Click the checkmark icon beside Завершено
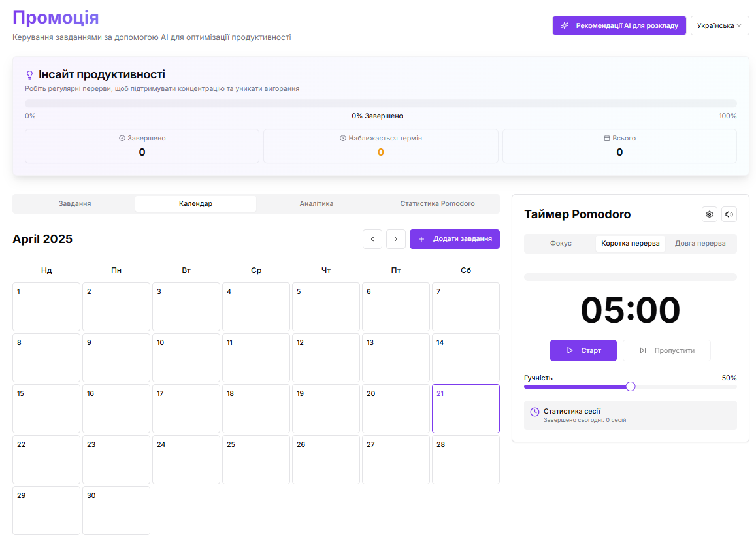756x541 pixels. point(122,139)
